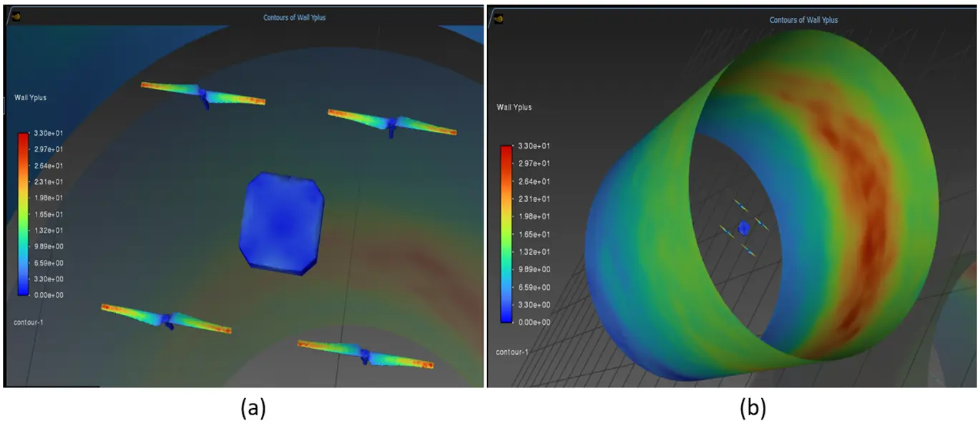Select the 3.30e+01 maximum value in left legend

[x=49, y=133]
